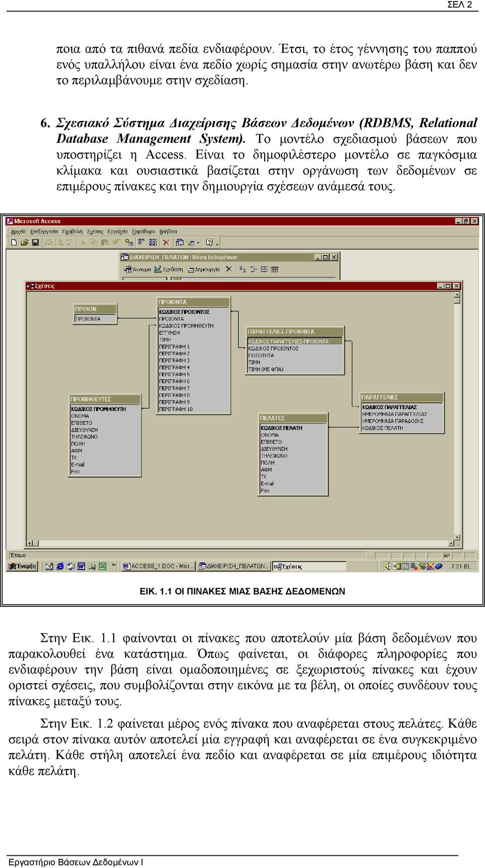
Task: Click the Cut scissors icon
Action: coord(83,242)
